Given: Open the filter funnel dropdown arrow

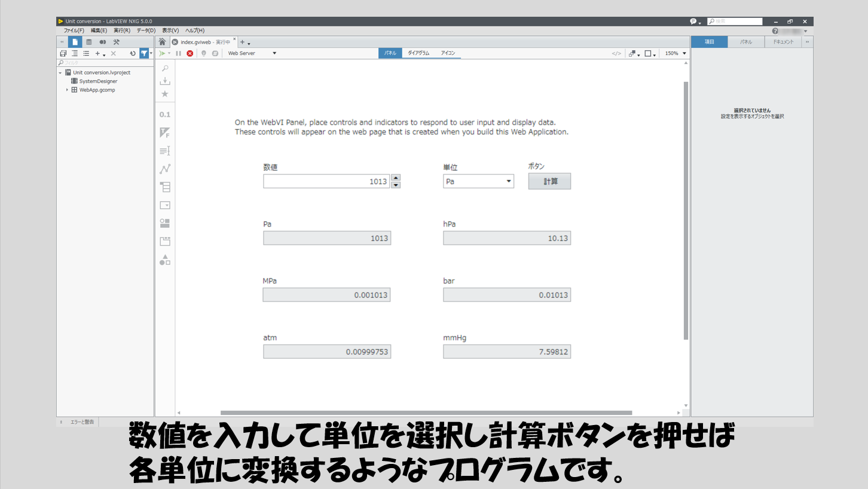Looking at the screenshot, I should (151, 53).
